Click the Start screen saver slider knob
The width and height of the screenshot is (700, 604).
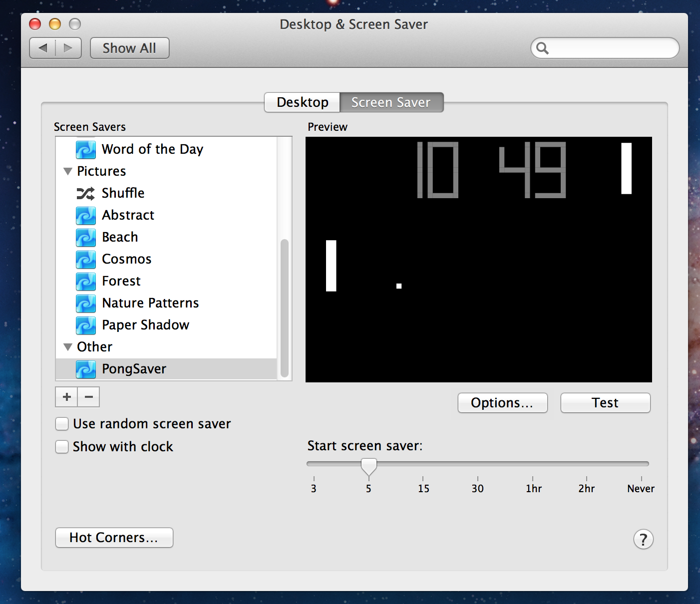pyautogui.click(x=369, y=467)
